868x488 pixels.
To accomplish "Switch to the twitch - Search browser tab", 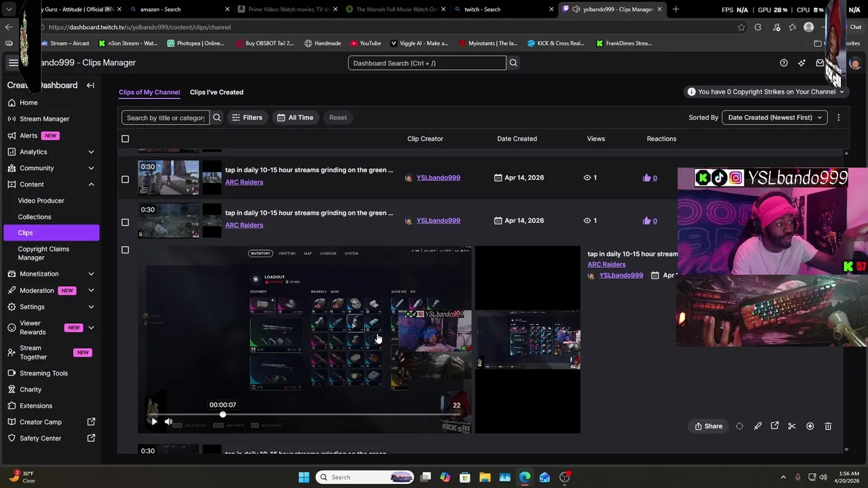I will click(502, 9).
